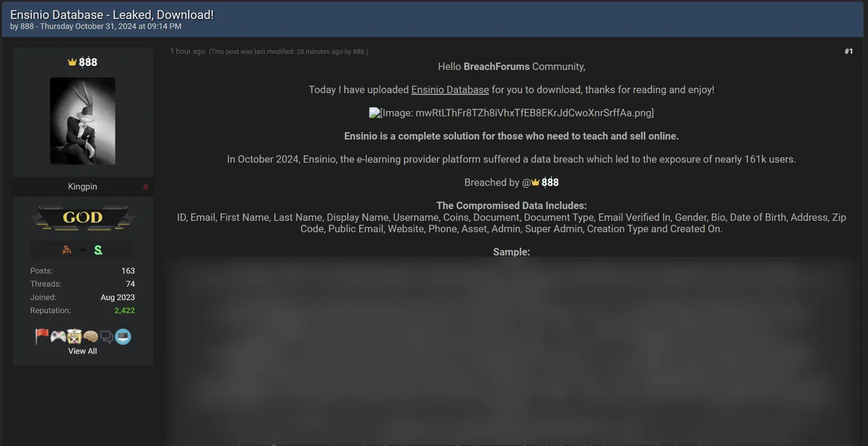Click the game controller award icon
The height and width of the screenshot is (446, 868).
tap(58, 337)
